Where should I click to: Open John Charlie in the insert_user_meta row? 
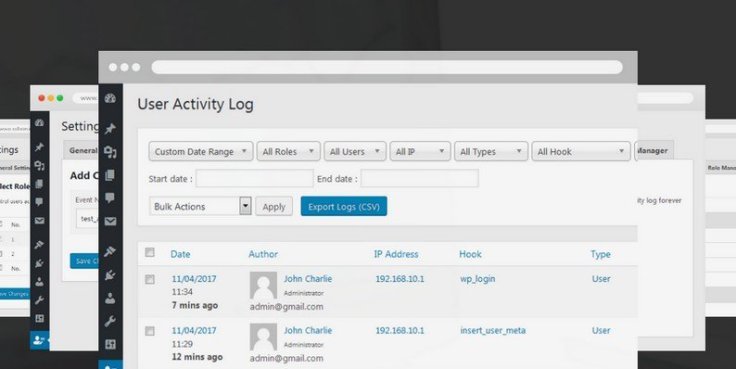tap(307, 330)
